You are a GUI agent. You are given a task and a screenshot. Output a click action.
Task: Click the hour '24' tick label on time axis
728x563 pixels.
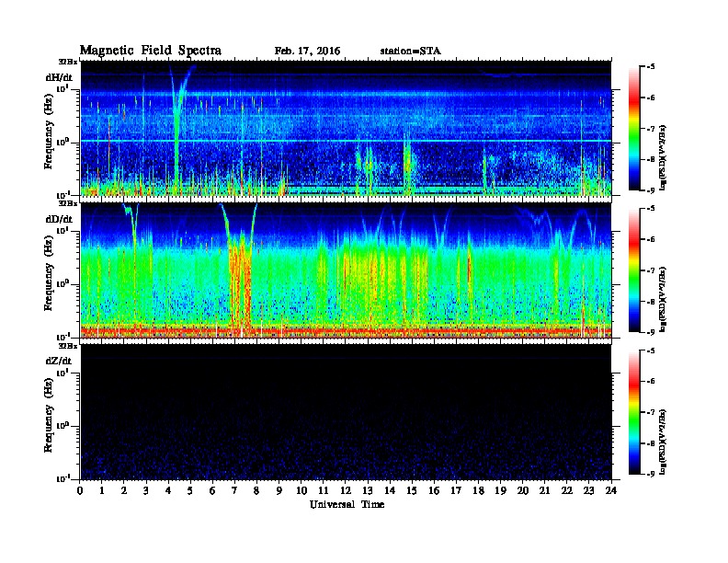(x=611, y=490)
